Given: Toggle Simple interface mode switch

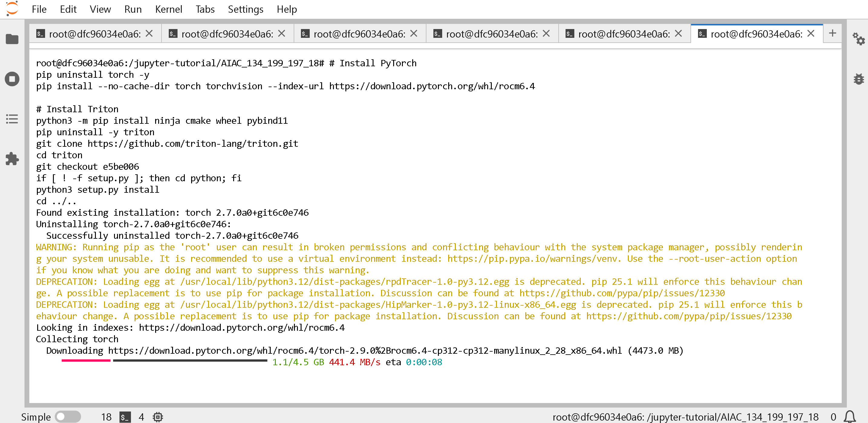Looking at the screenshot, I should tap(68, 417).
